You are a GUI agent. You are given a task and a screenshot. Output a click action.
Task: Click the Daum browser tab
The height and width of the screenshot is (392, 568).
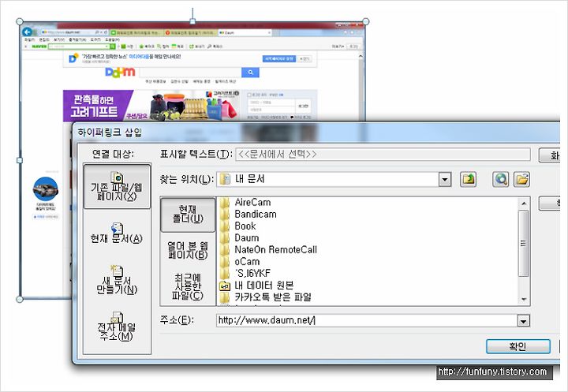[245, 32]
